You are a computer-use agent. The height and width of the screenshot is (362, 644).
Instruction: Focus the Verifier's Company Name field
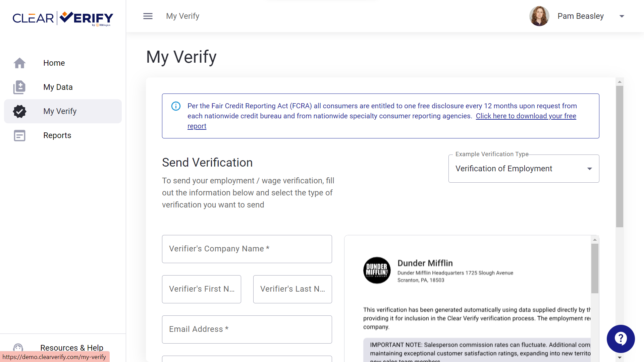pyautogui.click(x=247, y=249)
